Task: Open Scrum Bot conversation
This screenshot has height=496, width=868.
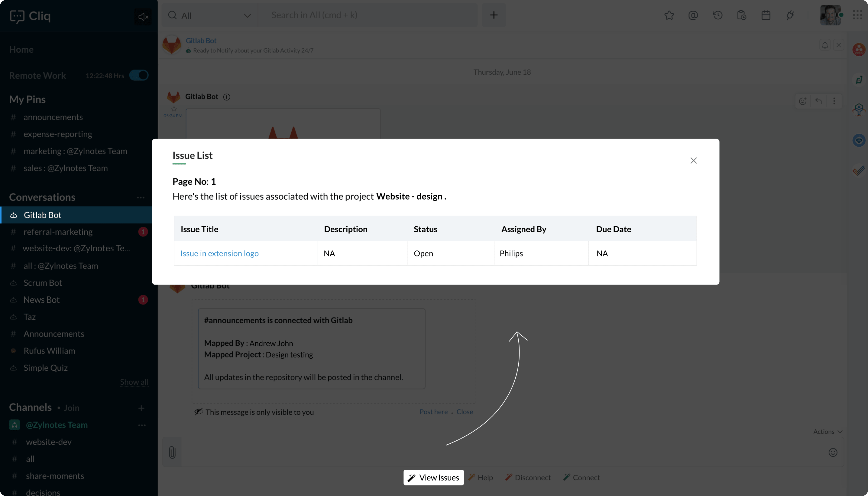Action: 43,283
